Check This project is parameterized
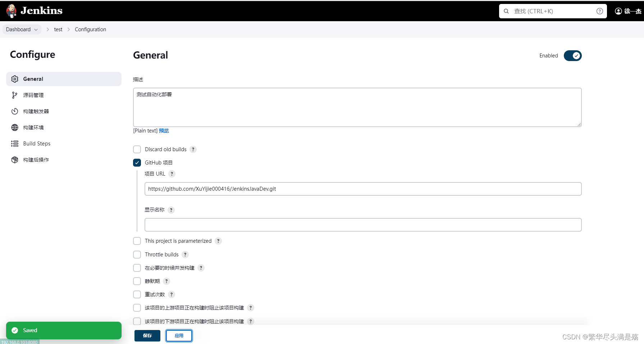Viewport: 644px width, 344px height. tap(137, 241)
